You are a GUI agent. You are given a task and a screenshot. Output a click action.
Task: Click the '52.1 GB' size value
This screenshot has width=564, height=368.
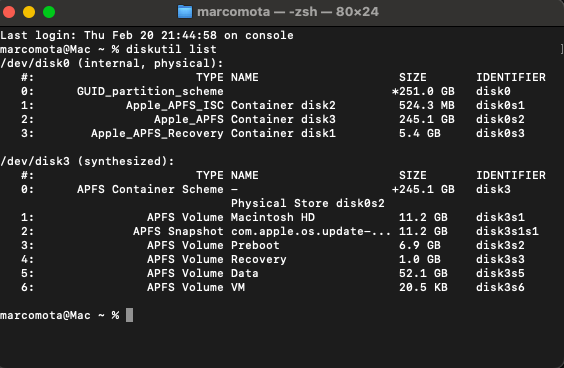point(423,274)
